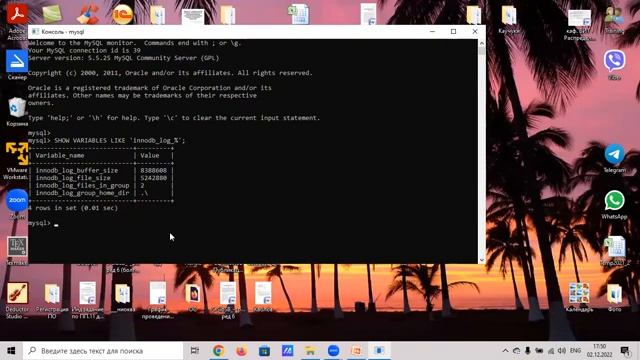
Task: Open the Каучуки folder on desktop
Action: coord(509,16)
